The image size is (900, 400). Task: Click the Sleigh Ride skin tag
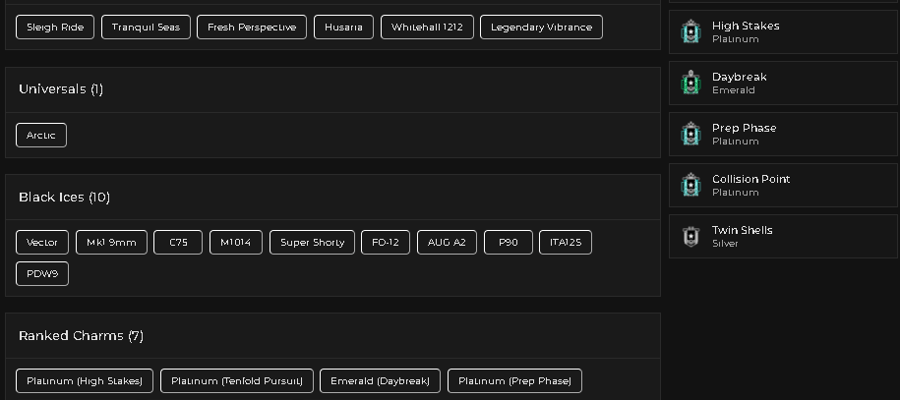point(55,27)
